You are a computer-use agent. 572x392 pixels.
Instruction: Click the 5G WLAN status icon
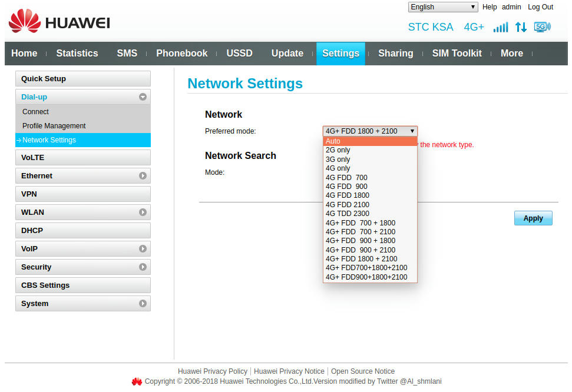pos(543,26)
